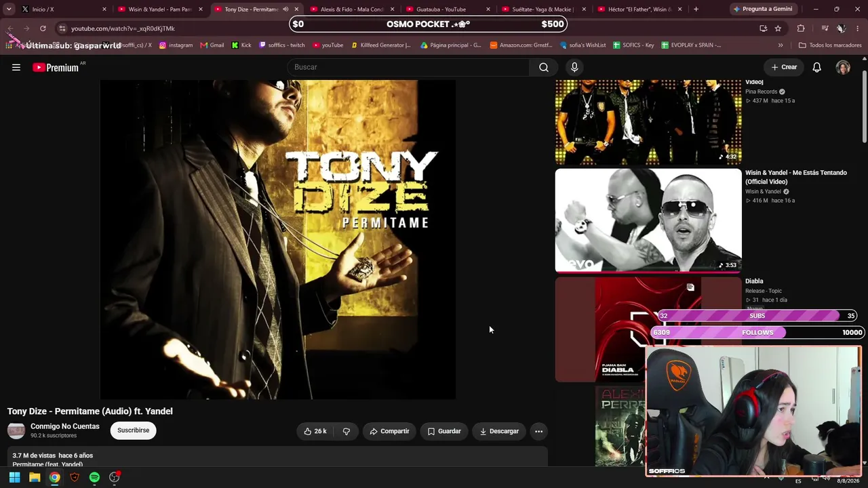Open the youTube bookmark
This screenshot has height=488, width=868.
(328, 45)
